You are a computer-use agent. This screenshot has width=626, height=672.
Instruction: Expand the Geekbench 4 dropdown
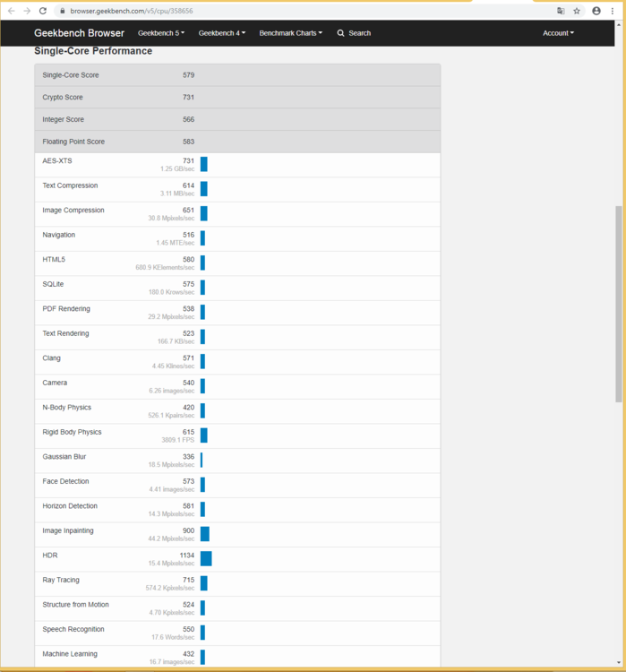pos(221,33)
